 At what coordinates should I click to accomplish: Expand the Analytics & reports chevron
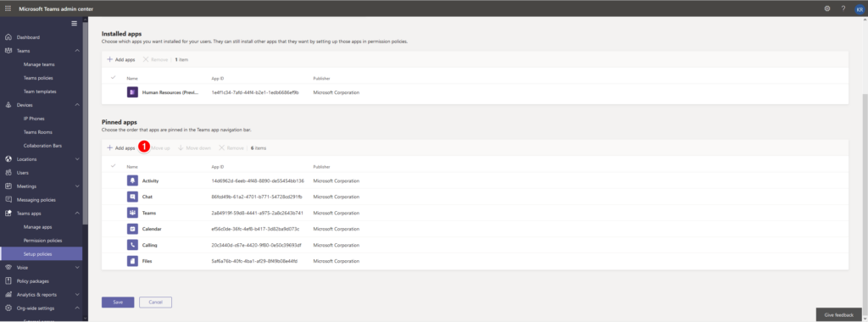click(77, 294)
